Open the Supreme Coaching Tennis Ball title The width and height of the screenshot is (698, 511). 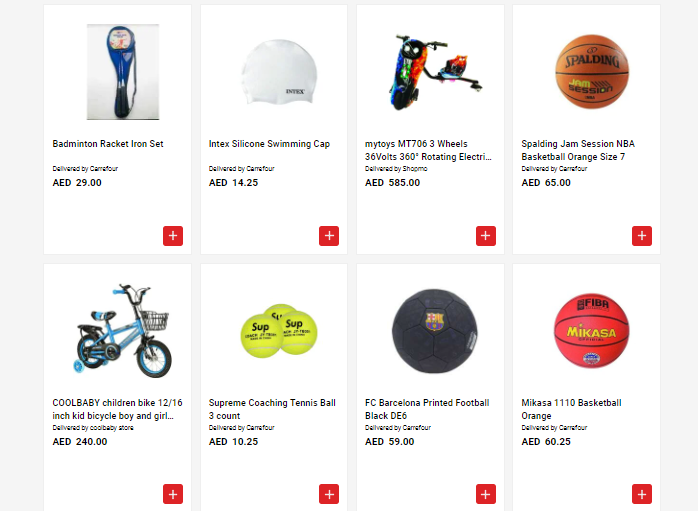pyautogui.click(x=272, y=409)
